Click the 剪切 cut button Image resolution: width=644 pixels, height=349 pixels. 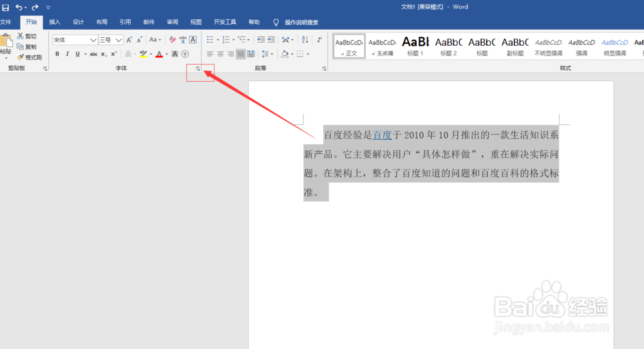pos(26,36)
